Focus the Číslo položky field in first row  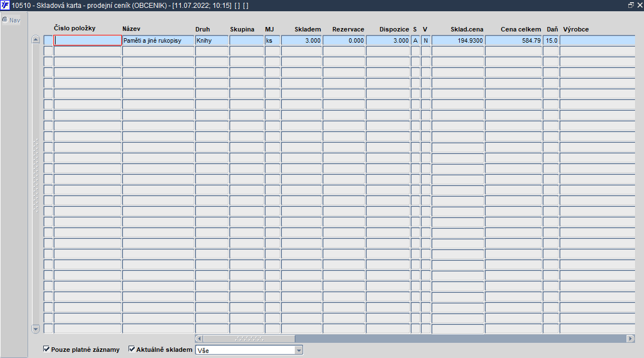pyautogui.click(x=88, y=40)
